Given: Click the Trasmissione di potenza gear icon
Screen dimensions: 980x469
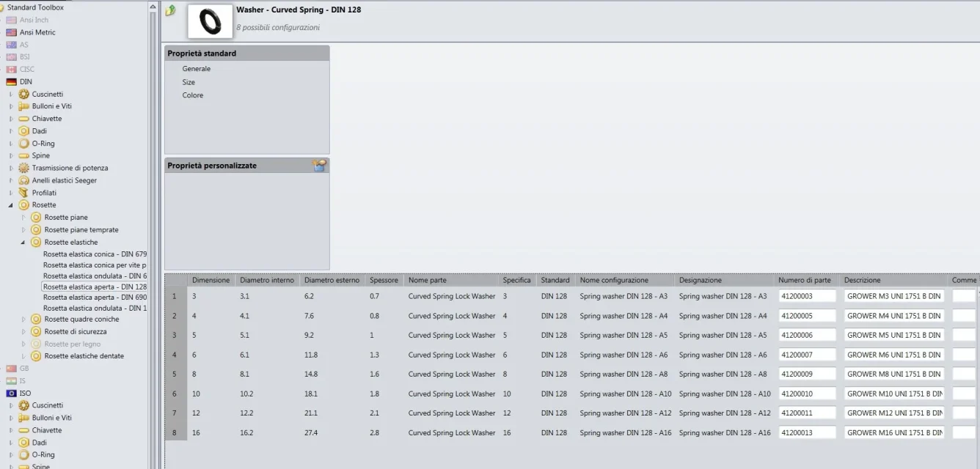Looking at the screenshot, I should [x=23, y=168].
